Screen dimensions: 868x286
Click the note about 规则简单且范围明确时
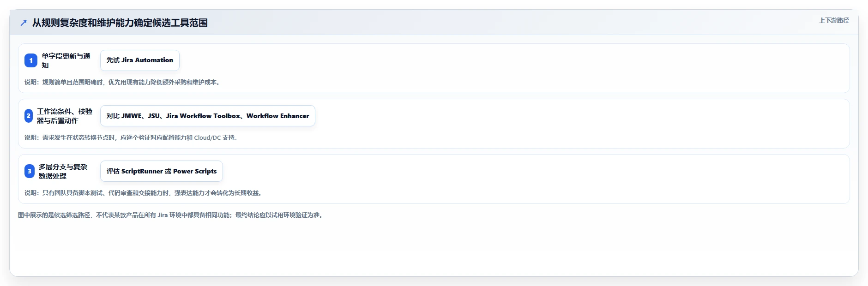tap(123, 82)
